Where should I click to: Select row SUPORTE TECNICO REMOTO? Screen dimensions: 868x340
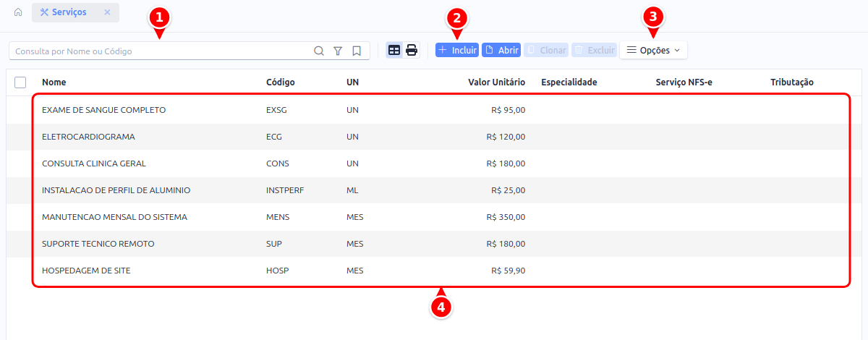click(x=434, y=244)
